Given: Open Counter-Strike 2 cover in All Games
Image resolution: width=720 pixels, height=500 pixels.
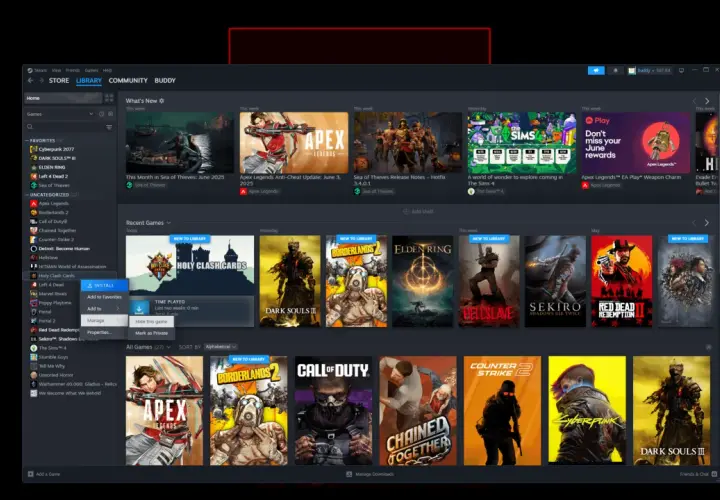Looking at the screenshot, I should [502, 410].
